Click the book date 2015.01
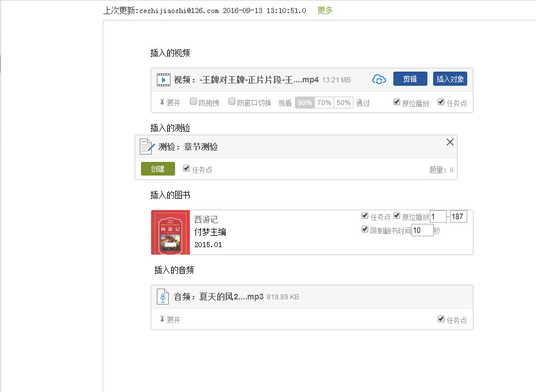This screenshot has width=536, height=392. click(x=208, y=245)
